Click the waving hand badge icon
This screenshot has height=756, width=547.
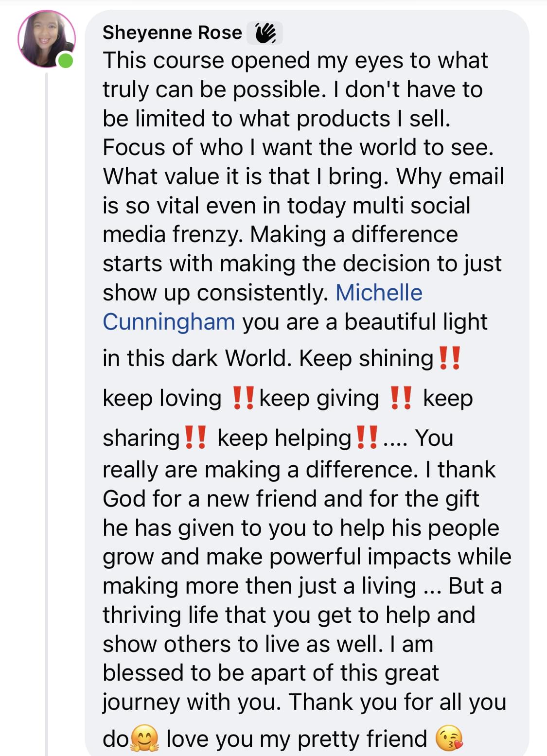[x=265, y=34]
